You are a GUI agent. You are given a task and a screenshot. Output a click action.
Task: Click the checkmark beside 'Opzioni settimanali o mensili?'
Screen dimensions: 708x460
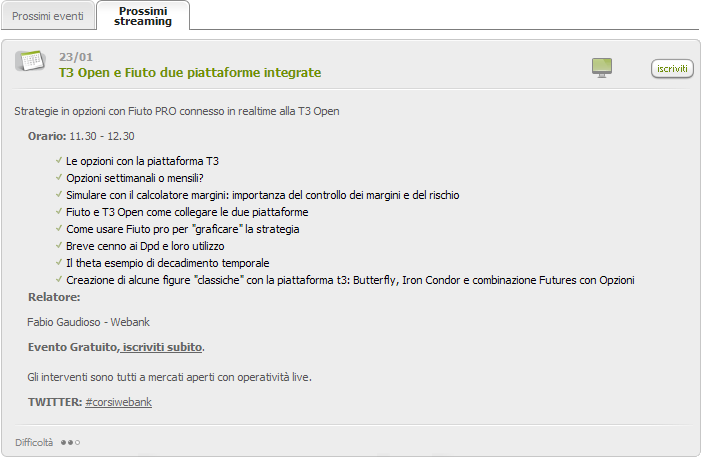pos(59,177)
